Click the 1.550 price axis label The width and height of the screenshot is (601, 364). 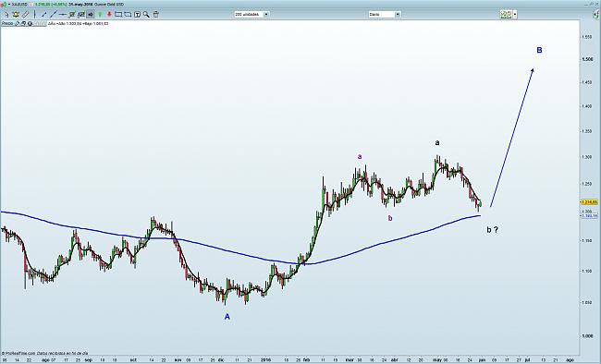click(x=587, y=37)
